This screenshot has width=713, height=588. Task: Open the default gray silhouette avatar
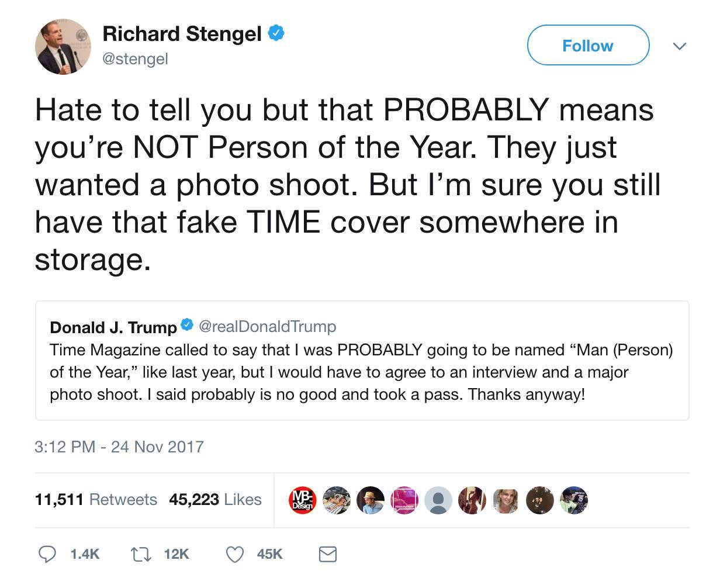(438, 500)
